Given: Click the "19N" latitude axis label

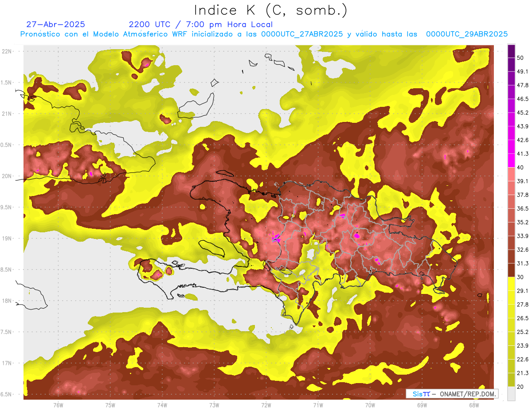Looking at the screenshot, I should point(6,239).
